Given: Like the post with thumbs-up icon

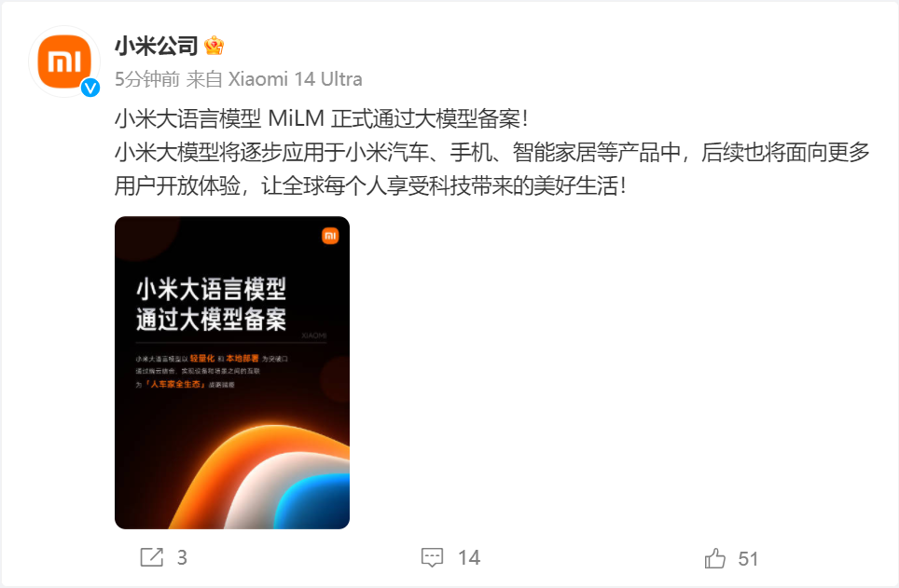Looking at the screenshot, I should [x=715, y=557].
